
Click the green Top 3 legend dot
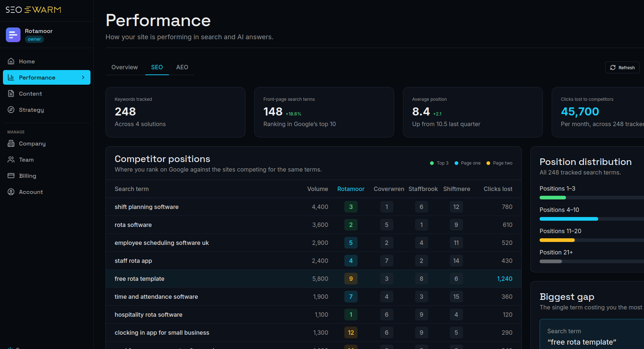click(x=432, y=163)
